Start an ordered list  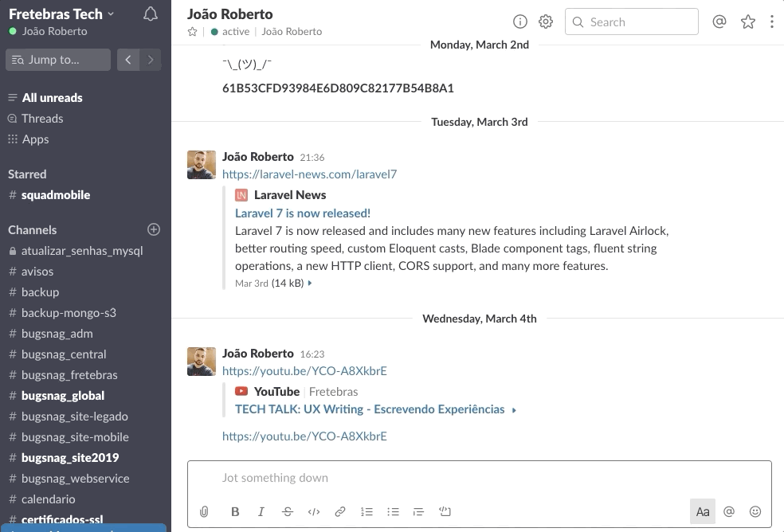click(367, 511)
